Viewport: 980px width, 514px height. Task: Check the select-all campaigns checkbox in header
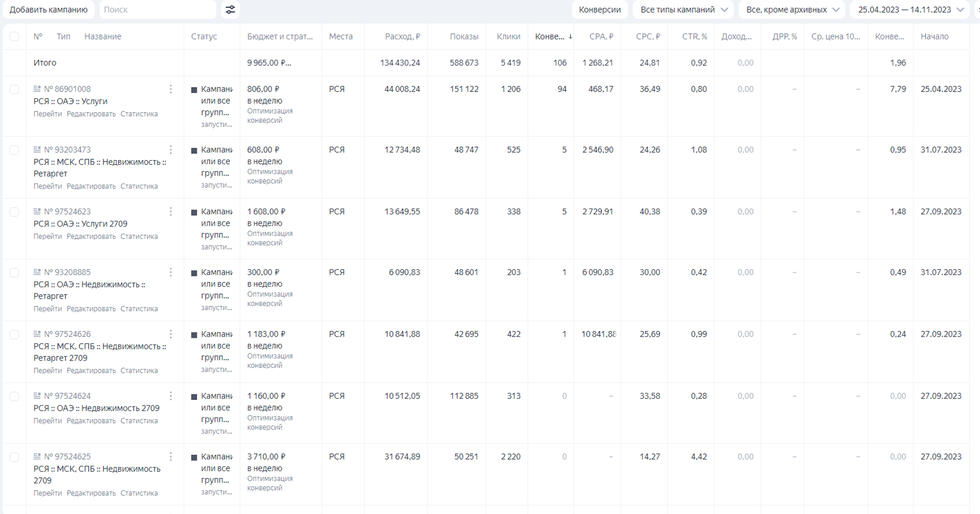pos(14,36)
